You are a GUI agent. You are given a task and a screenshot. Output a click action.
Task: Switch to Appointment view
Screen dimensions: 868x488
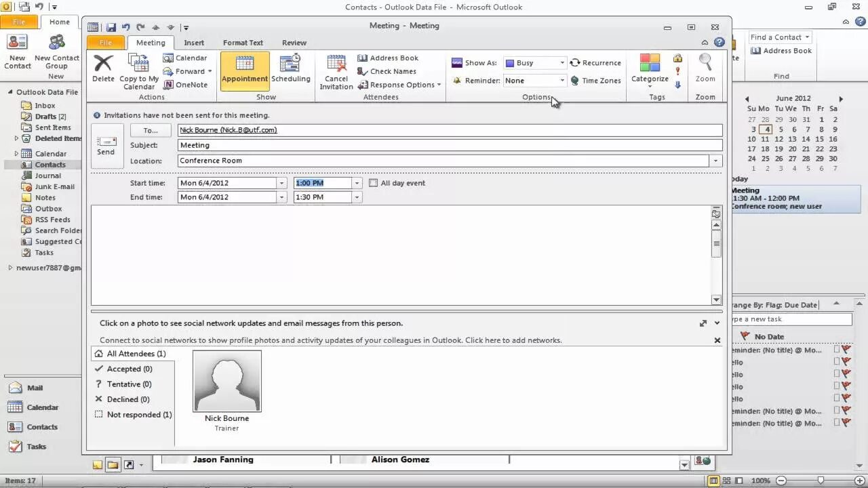pyautogui.click(x=245, y=71)
